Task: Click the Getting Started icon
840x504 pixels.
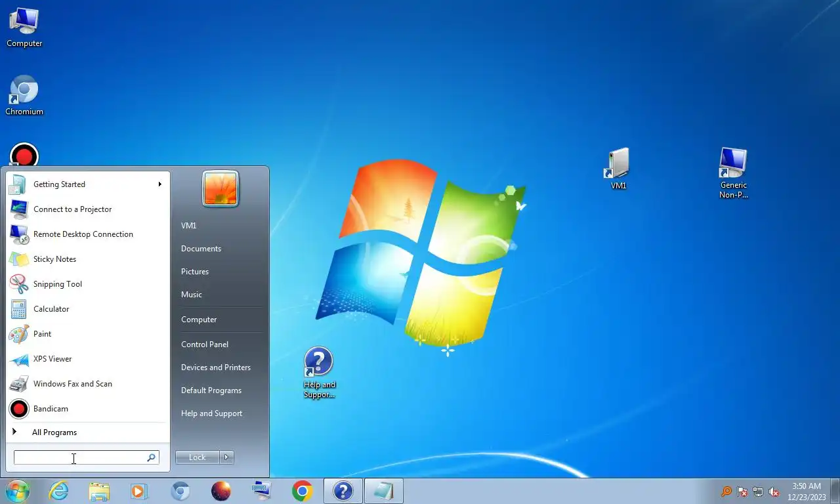Action: tap(18, 184)
